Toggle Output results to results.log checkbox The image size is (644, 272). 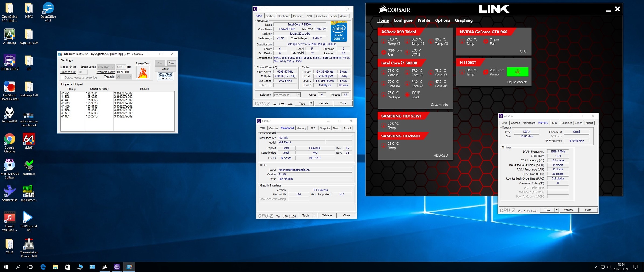[x=62, y=78]
